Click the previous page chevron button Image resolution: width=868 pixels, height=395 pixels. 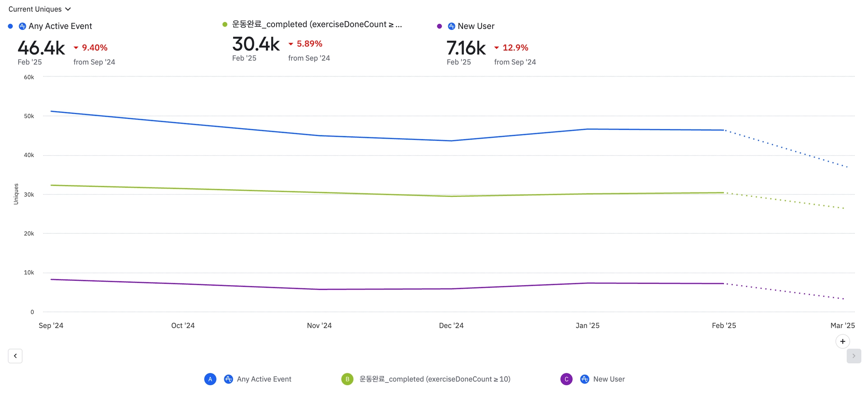[x=15, y=356]
